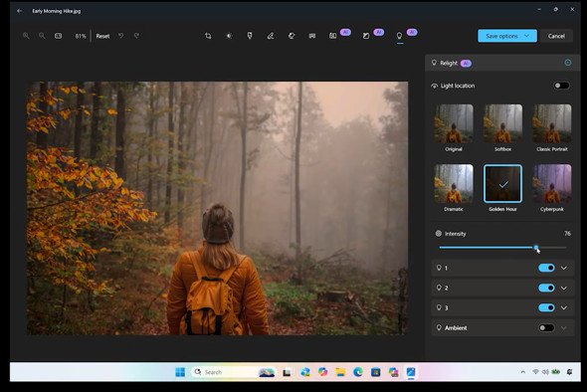Expand light 1 settings chevron

click(564, 268)
